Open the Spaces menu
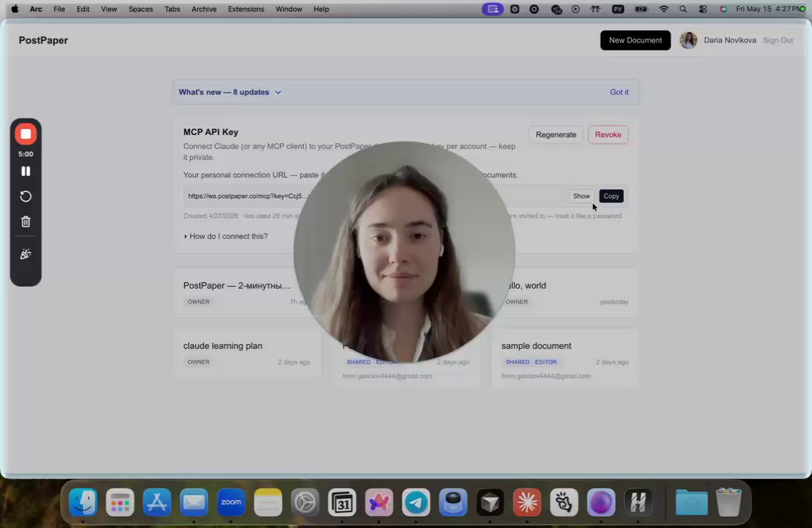The width and height of the screenshot is (812, 528). (140, 9)
